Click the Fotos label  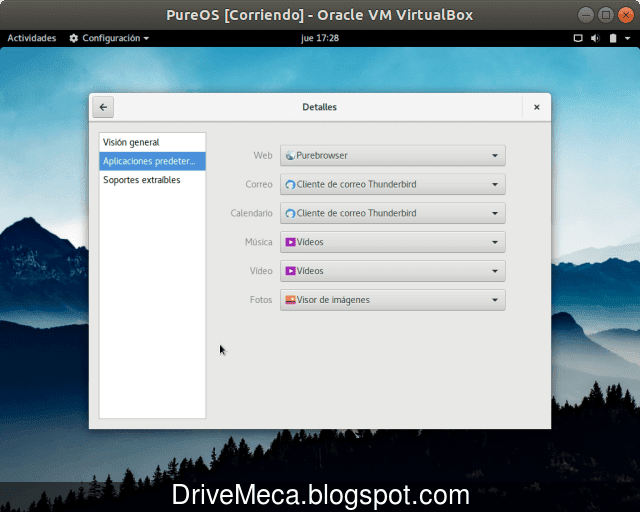tap(261, 300)
